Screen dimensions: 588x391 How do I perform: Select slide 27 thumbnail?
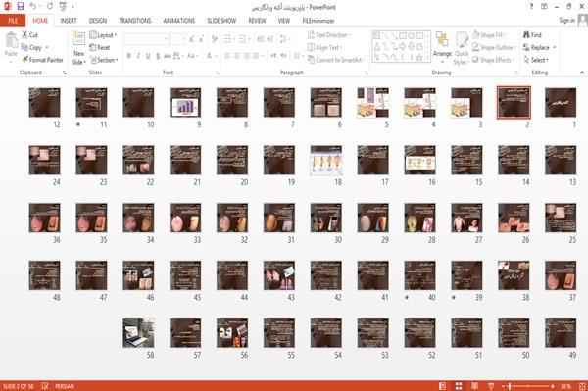tap(466, 218)
